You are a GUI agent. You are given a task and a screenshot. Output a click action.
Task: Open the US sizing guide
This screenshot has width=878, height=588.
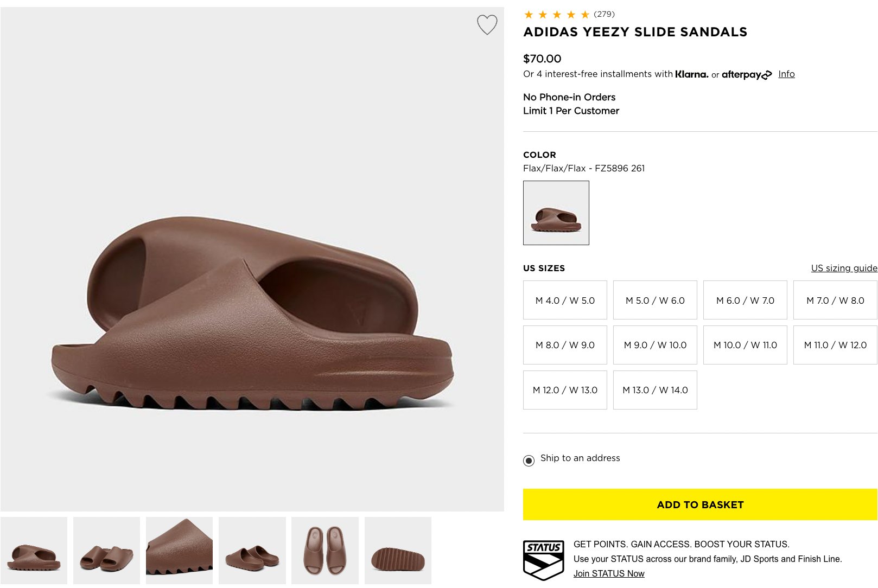[x=844, y=268]
